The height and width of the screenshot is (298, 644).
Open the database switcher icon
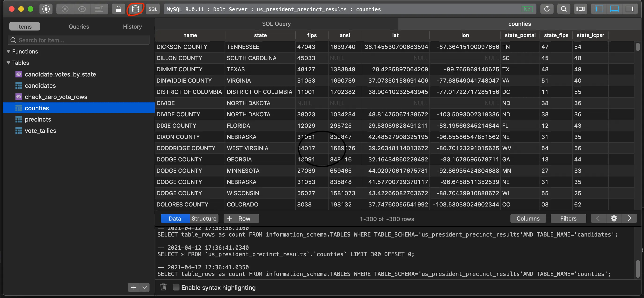[135, 9]
